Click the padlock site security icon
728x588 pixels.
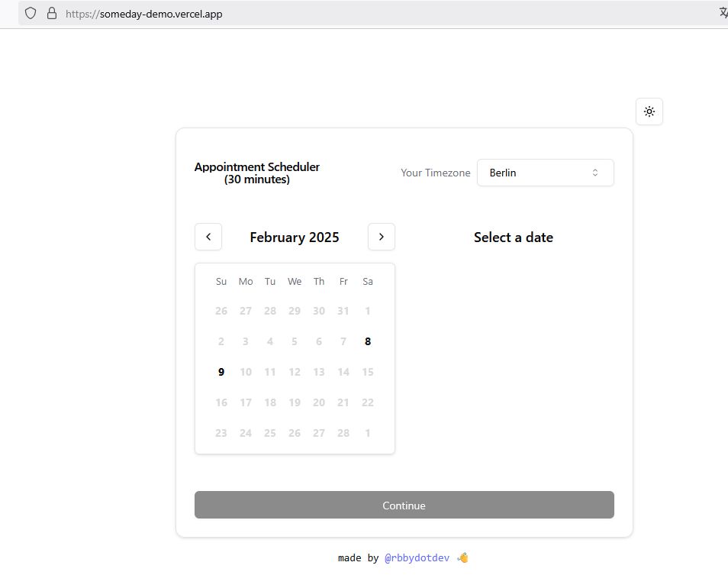tap(52, 13)
